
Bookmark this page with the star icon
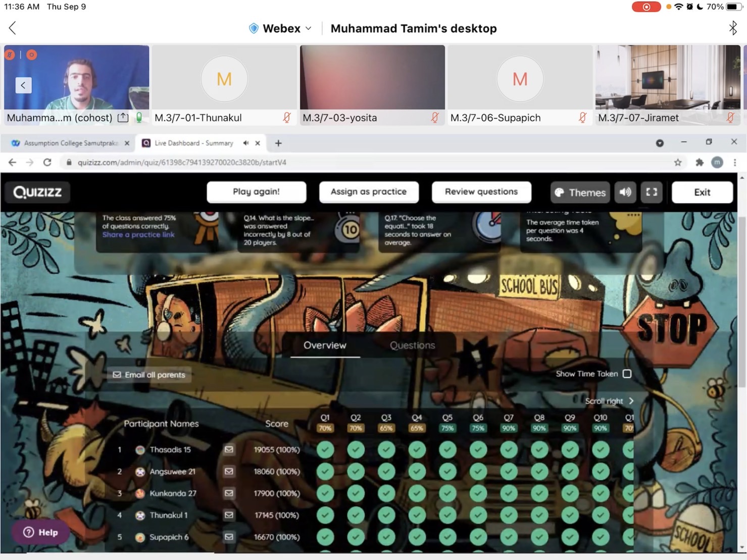tap(678, 163)
